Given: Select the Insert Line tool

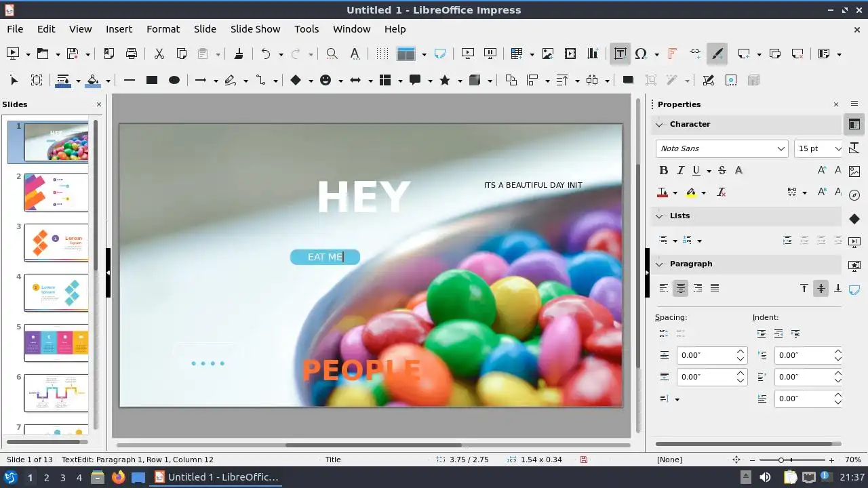Looking at the screenshot, I should [130, 80].
